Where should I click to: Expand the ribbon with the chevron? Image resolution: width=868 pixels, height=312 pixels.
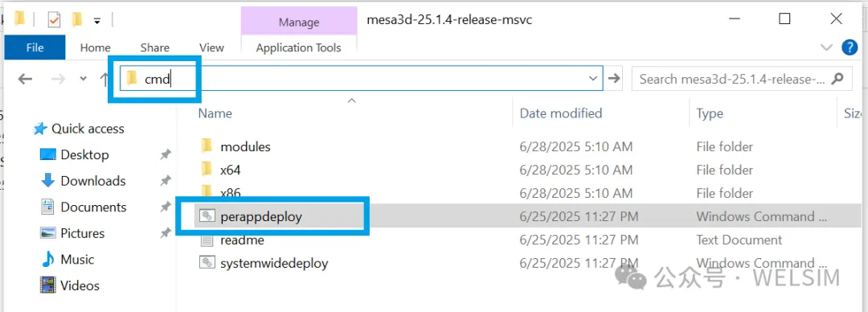[x=826, y=47]
